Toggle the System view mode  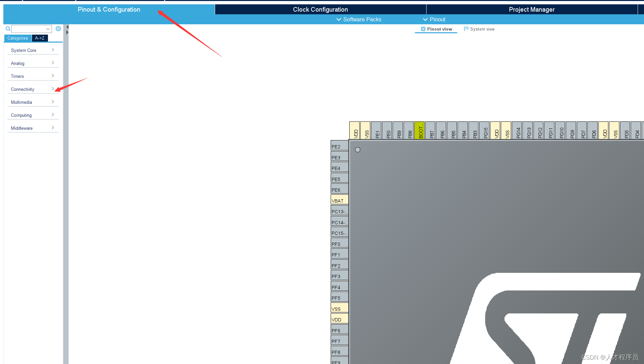[479, 29]
